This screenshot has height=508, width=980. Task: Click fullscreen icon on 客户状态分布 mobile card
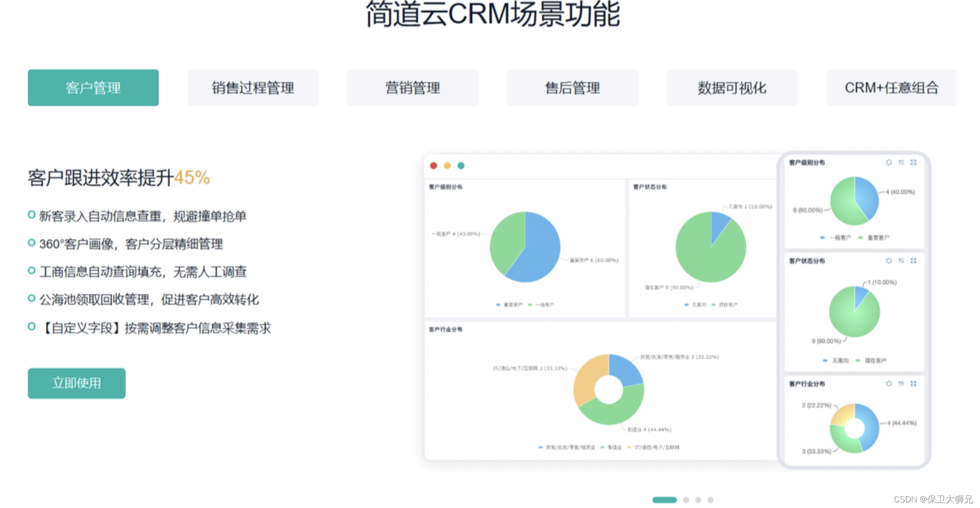point(913,261)
